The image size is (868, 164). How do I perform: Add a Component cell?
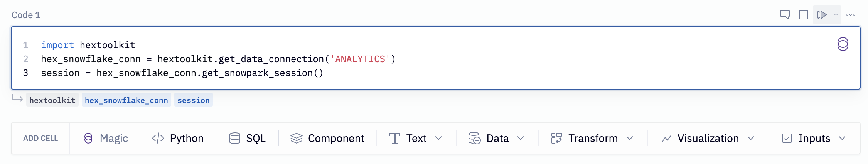(x=327, y=138)
